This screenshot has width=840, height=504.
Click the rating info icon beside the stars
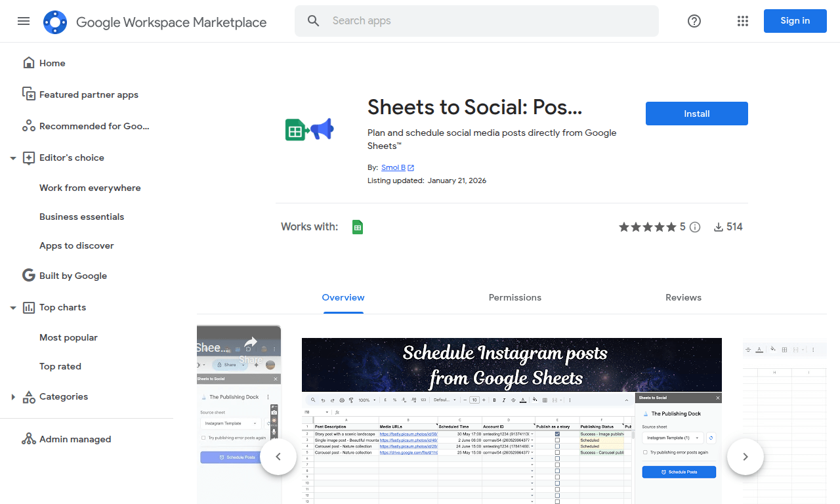click(x=695, y=226)
